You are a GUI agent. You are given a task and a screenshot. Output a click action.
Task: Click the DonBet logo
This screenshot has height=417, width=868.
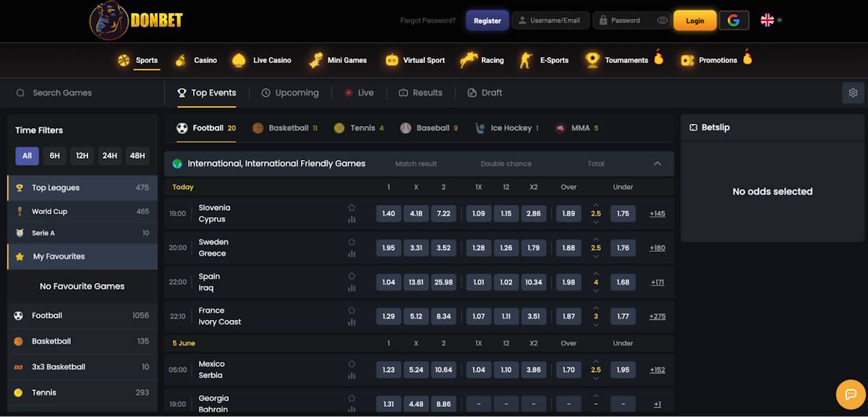136,20
